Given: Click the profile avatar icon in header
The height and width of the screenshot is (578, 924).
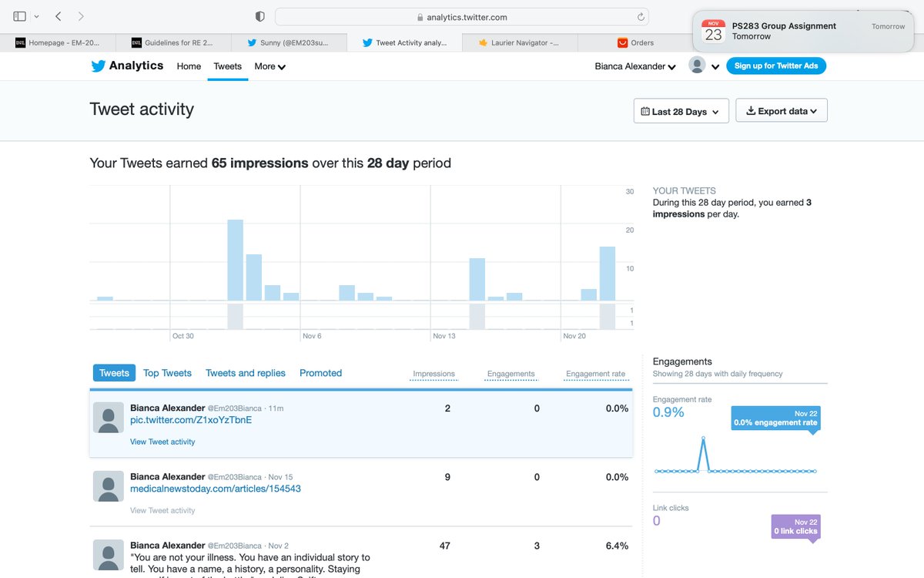Looking at the screenshot, I should pyautogui.click(x=697, y=66).
